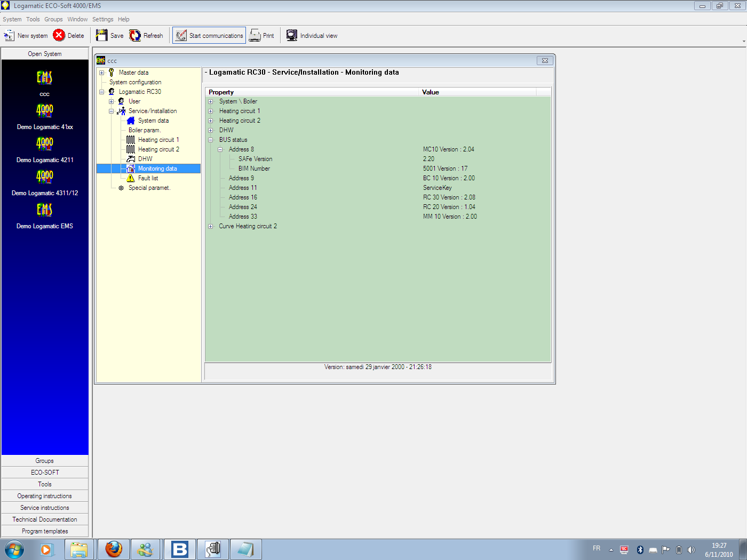The height and width of the screenshot is (560, 747).
Task: Select Boiler param. in tree
Action: click(144, 130)
